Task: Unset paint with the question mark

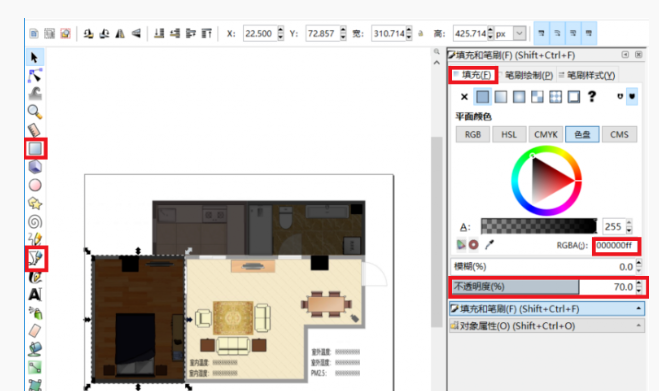Action: pos(592,97)
